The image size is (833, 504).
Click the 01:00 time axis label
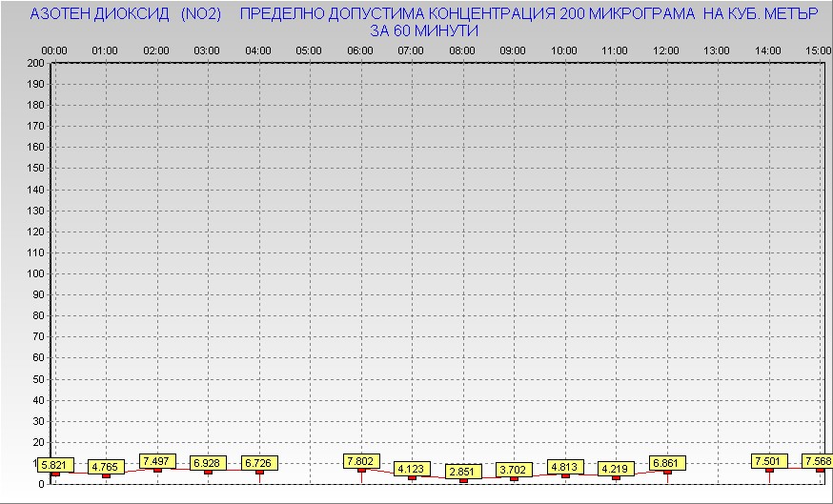coord(105,51)
